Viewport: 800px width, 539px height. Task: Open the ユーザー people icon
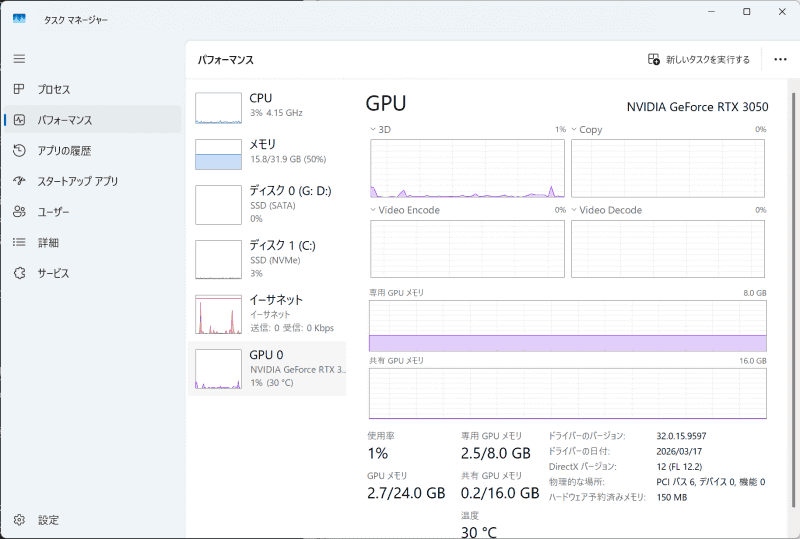tap(19, 212)
